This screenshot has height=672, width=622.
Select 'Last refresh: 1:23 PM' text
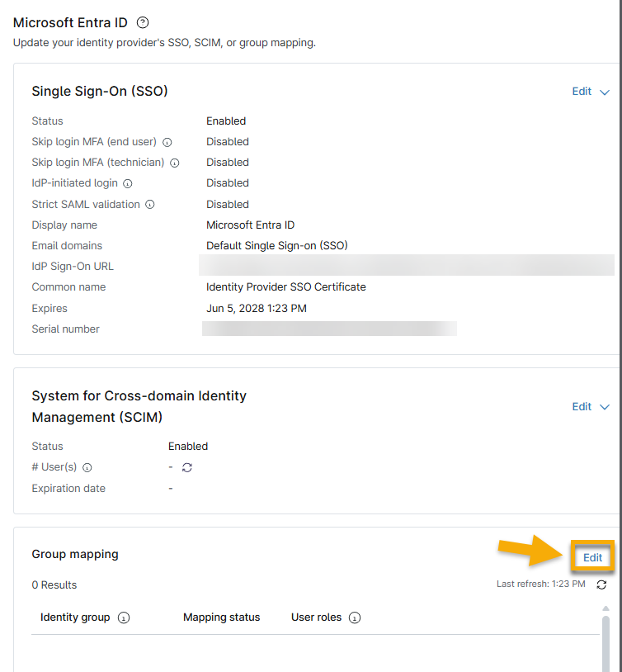pyautogui.click(x=540, y=584)
